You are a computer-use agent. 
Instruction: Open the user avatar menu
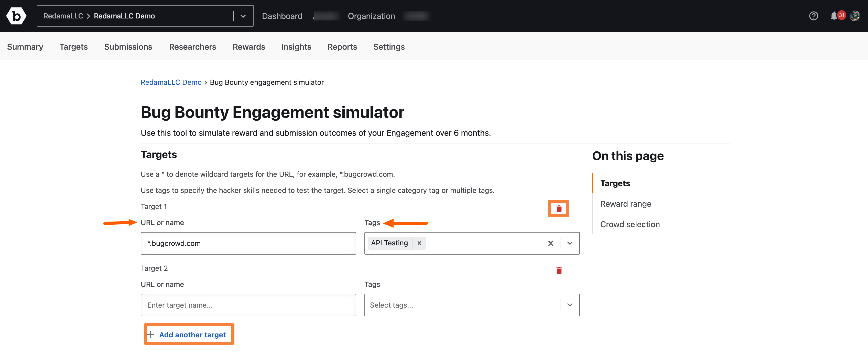(855, 16)
